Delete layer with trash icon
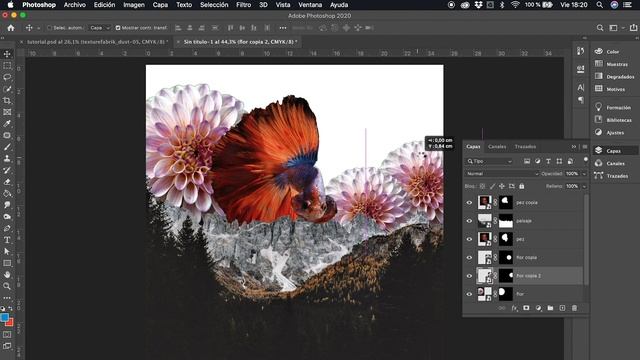 coord(574,308)
